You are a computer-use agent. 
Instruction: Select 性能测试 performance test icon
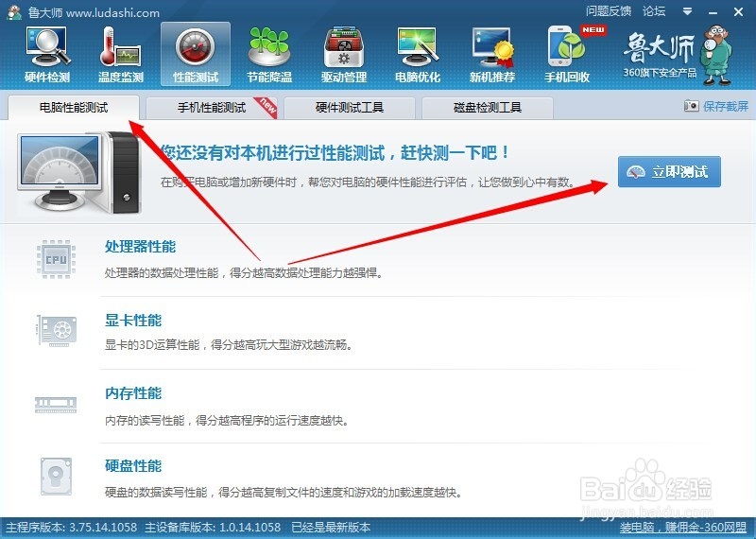pos(196,55)
